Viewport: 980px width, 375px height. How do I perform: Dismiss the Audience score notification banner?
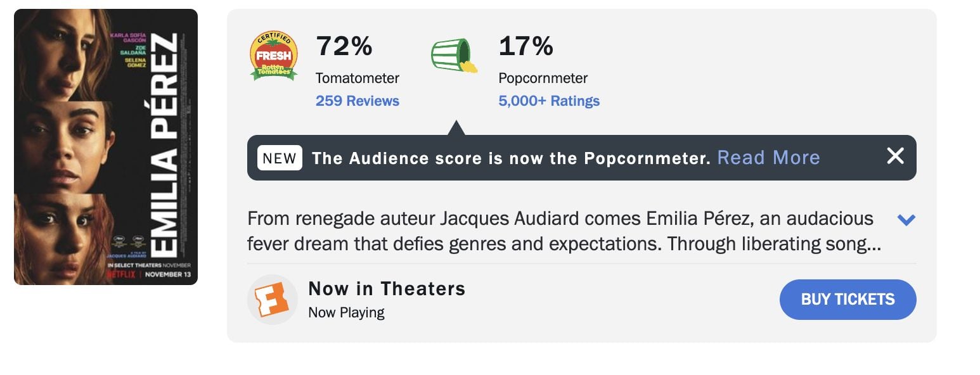pos(895,156)
